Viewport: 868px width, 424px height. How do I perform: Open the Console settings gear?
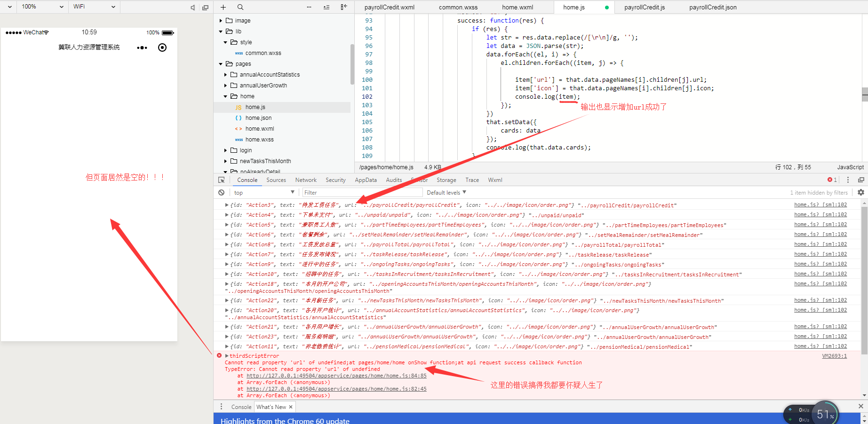click(x=861, y=192)
